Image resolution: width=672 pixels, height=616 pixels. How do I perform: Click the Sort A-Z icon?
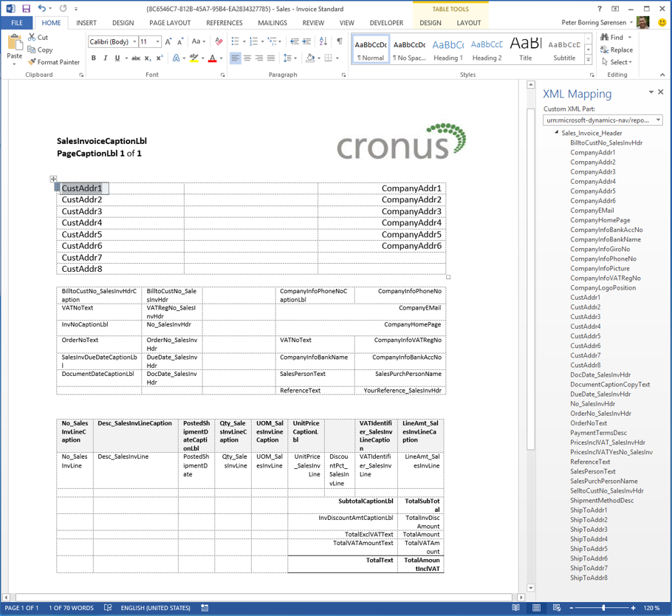click(323, 41)
